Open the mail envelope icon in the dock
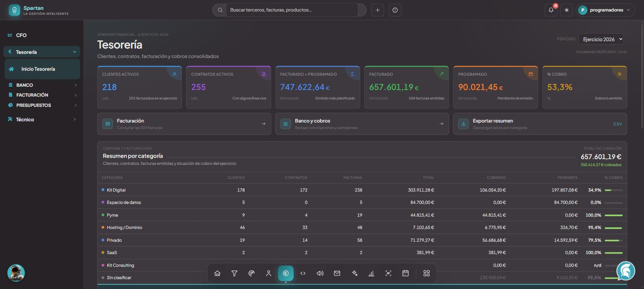Viewport: 644px width, 289px height. (x=337, y=273)
